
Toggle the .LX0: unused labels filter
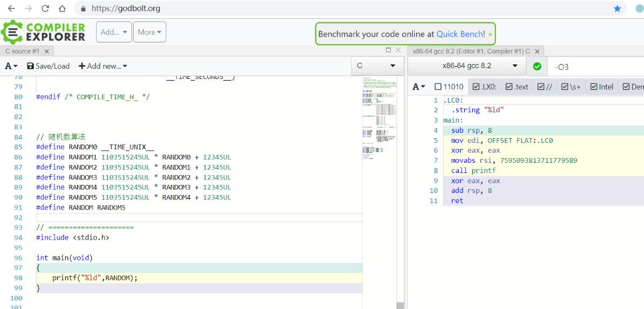(x=485, y=87)
